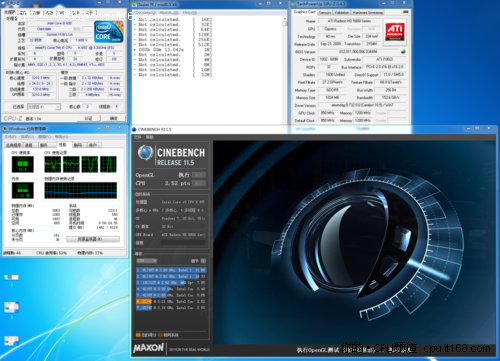The image size is (500, 361).
Task: Open the 文件 menu in Task Manager
Action: tap(10, 137)
